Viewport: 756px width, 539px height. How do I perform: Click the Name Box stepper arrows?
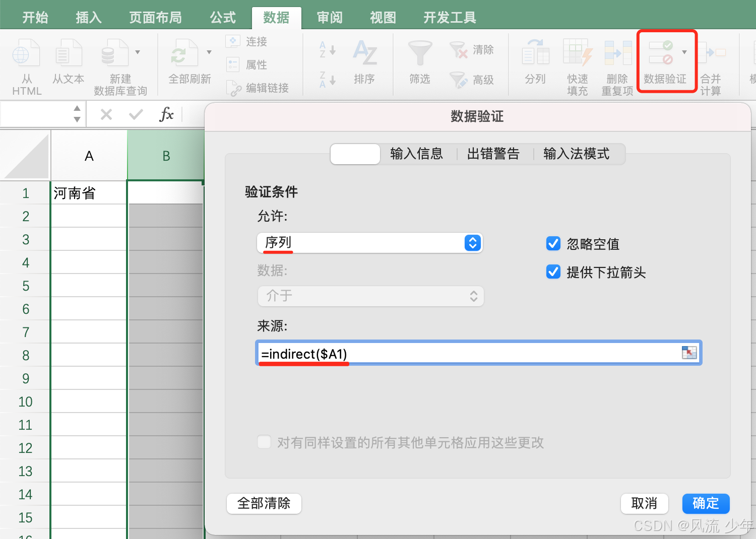point(77,114)
